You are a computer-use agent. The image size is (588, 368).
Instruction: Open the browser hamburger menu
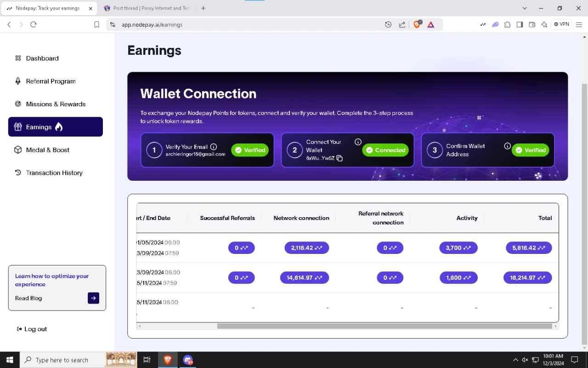(579, 24)
